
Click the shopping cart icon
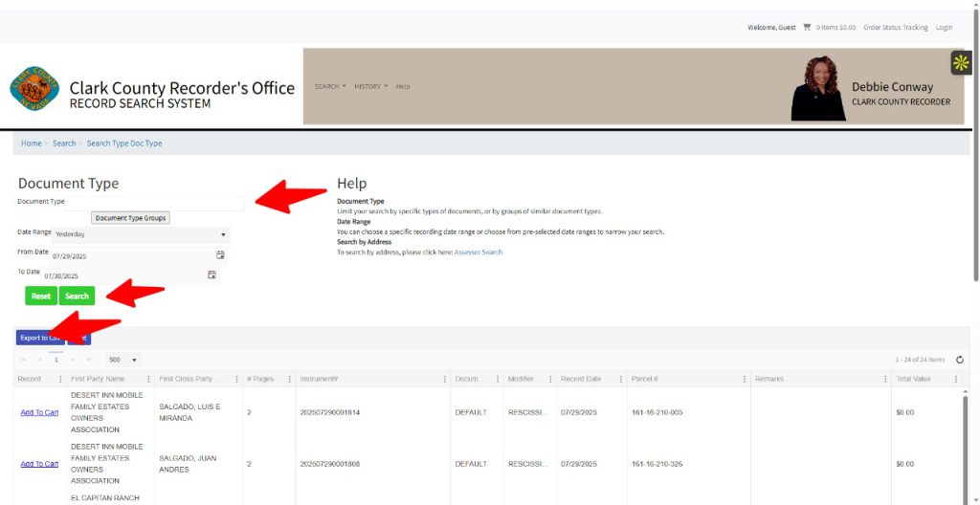(807, 28)
